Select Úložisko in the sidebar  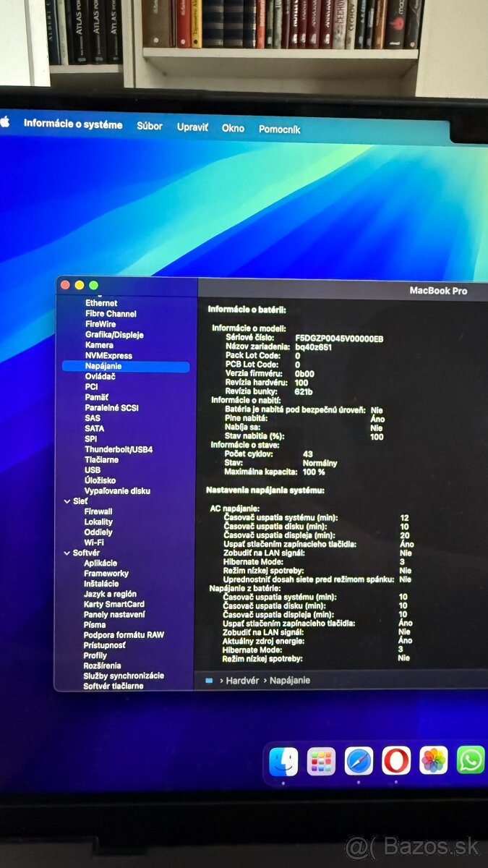coord(100,480)
